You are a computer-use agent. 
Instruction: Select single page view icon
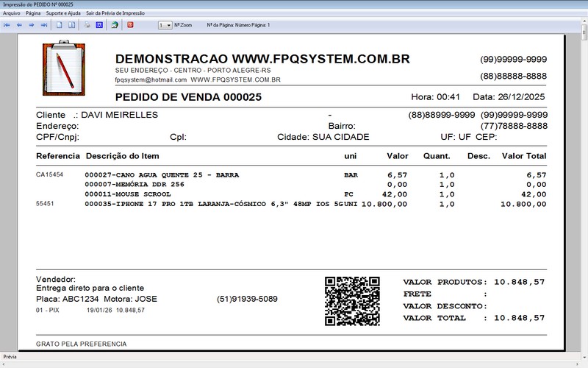pyautogui.click(x=60, y=25)
